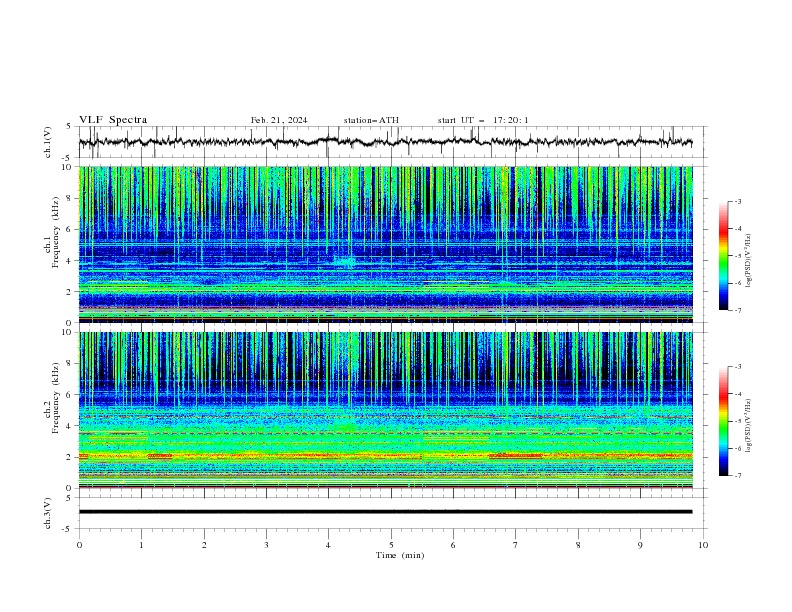Click the "-5" tick on ch.2 colorbar

737,421
